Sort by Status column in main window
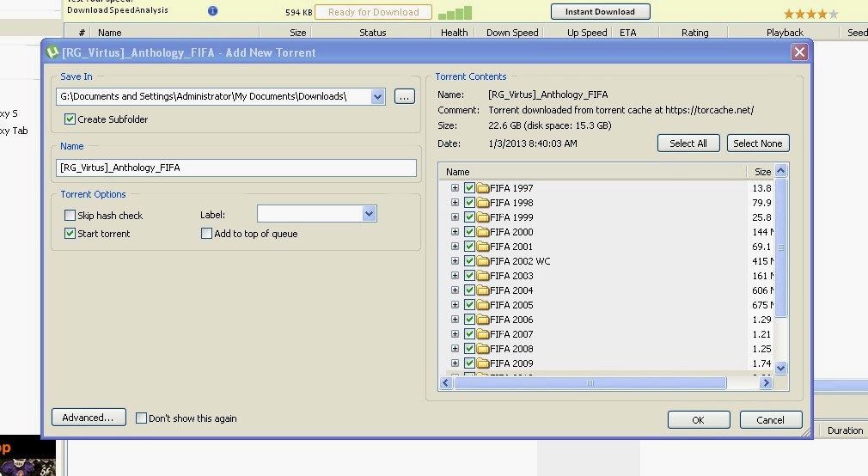 point(372,33)
